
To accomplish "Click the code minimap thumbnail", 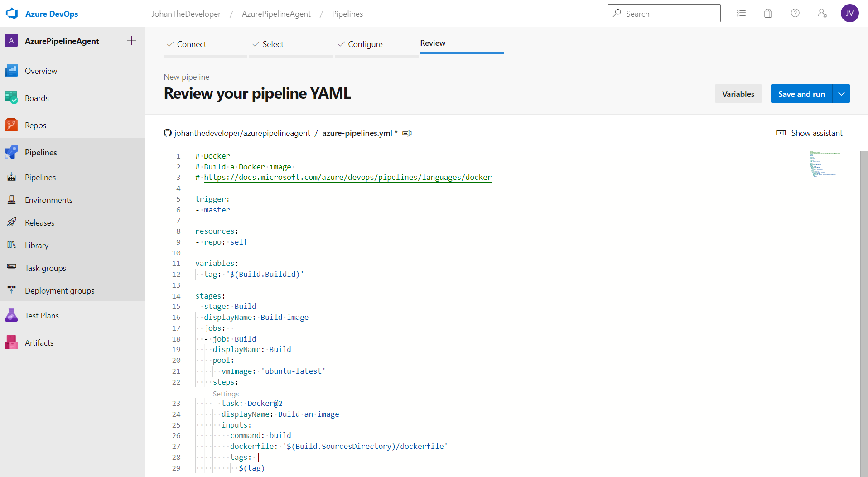I will tap(825, 164).
